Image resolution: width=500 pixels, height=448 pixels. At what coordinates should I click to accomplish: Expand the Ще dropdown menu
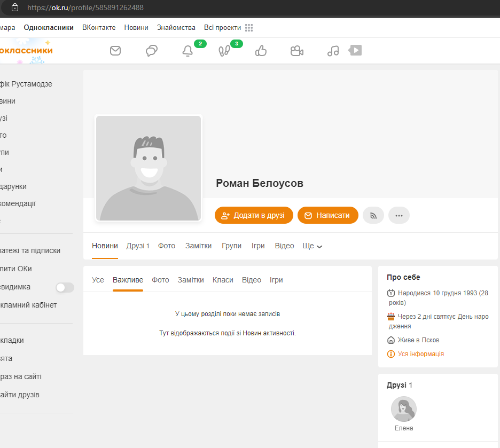(x=312, y=246)
